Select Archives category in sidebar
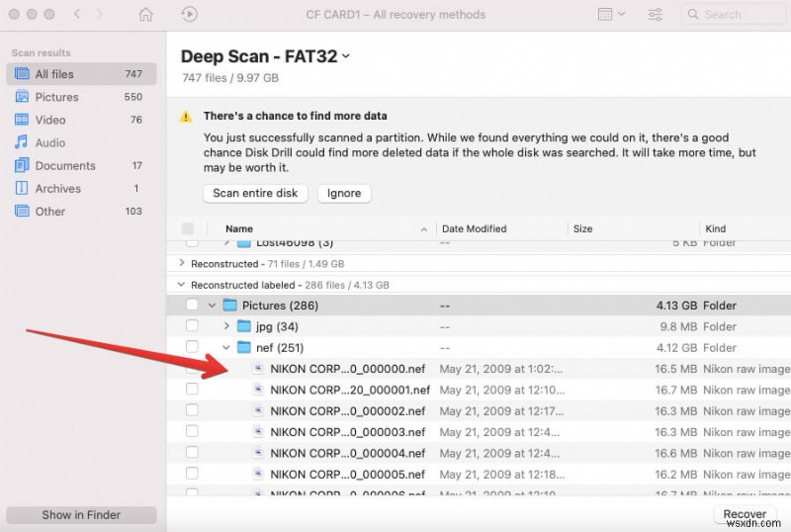791x532 pixels. pyautogui.click(x=81, y=188)
